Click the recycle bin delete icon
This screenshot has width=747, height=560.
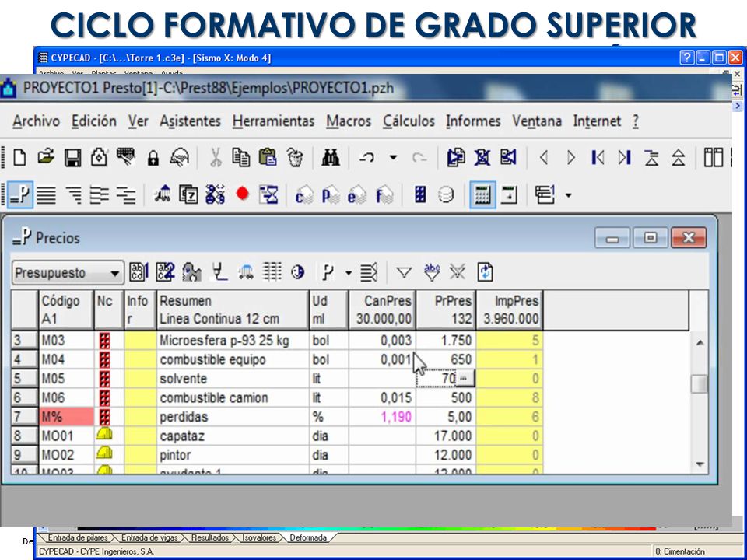[x=295, y=157]
